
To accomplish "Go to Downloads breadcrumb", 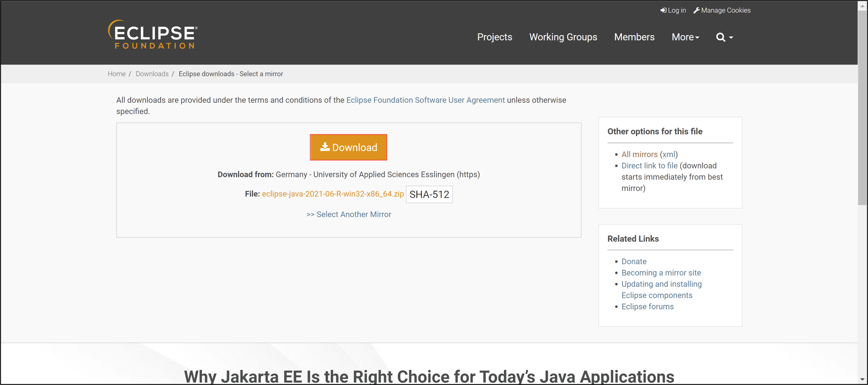I will pos(152,74).
